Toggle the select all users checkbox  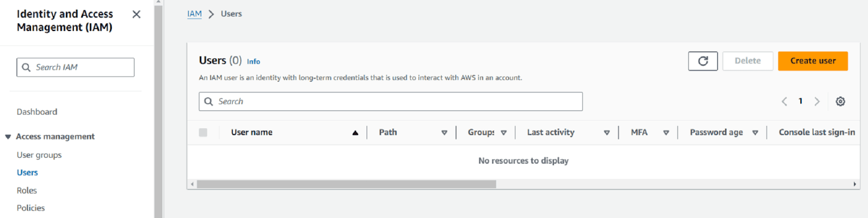[x=203, y=133]
